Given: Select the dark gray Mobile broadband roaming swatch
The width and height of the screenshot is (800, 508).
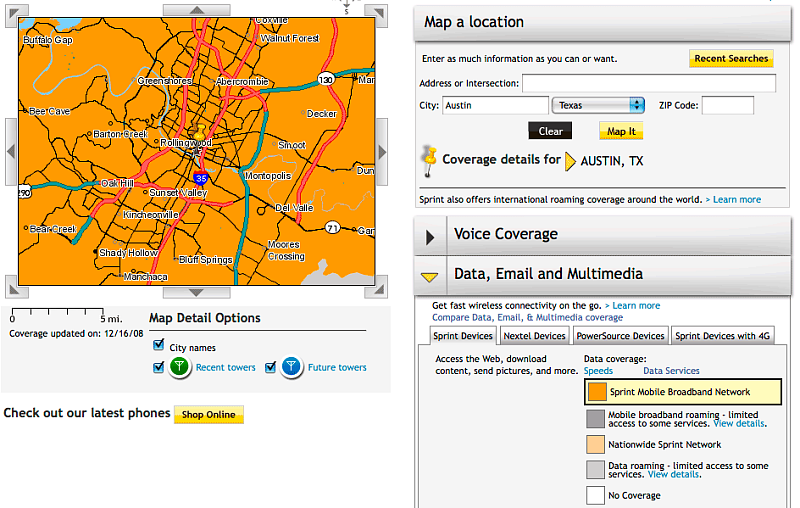Looking at the screenshot, I should click(x=595, y=419).
